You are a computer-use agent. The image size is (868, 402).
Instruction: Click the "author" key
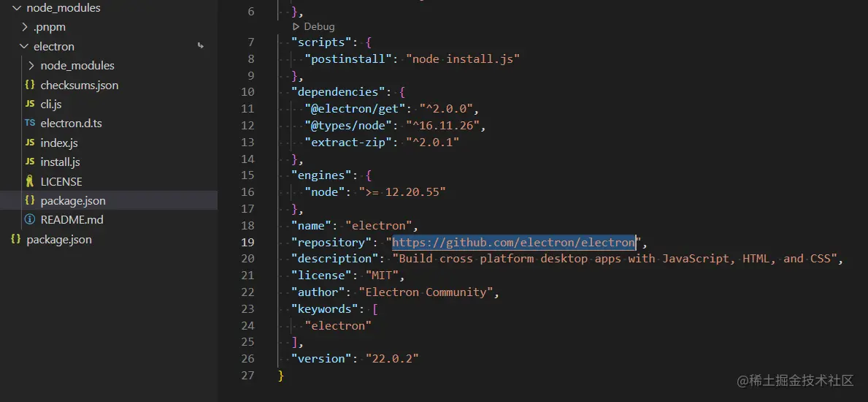point(318,292)
